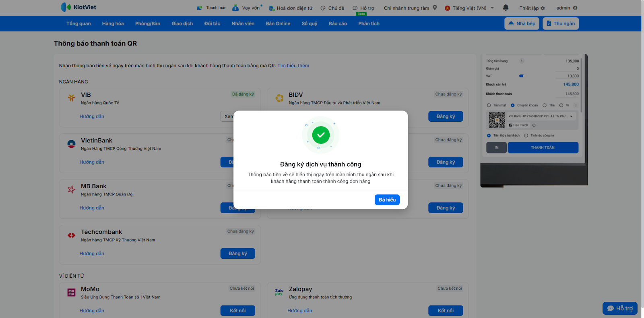Open the Phòng/Bàn menu
This screenshot has width=644, height=318.
148,23
